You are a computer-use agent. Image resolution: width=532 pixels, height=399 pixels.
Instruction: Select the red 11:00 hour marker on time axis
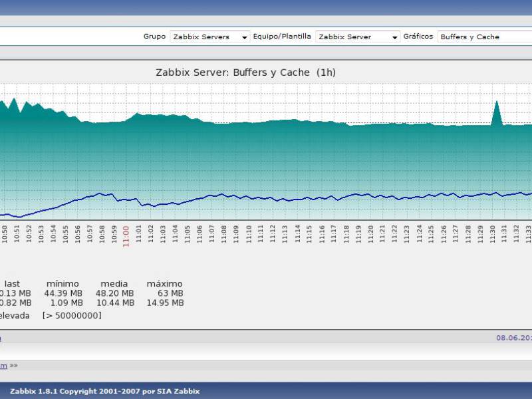point(126,235)
